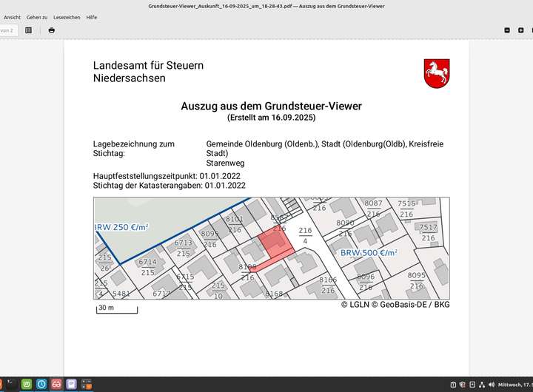Click the print document icon
The image size is (533, 392).
coord(51,30)
